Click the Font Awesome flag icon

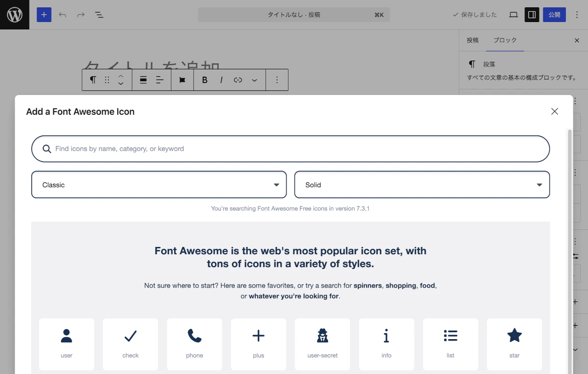click(182, 80)
